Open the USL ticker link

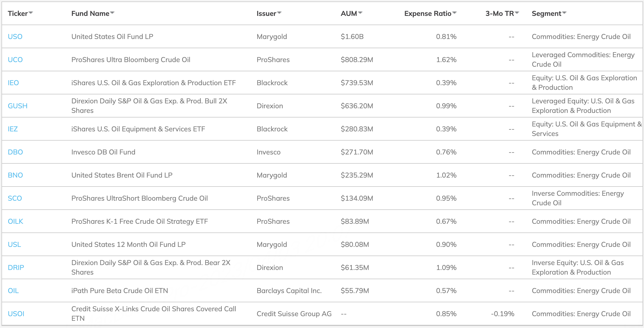14,245
